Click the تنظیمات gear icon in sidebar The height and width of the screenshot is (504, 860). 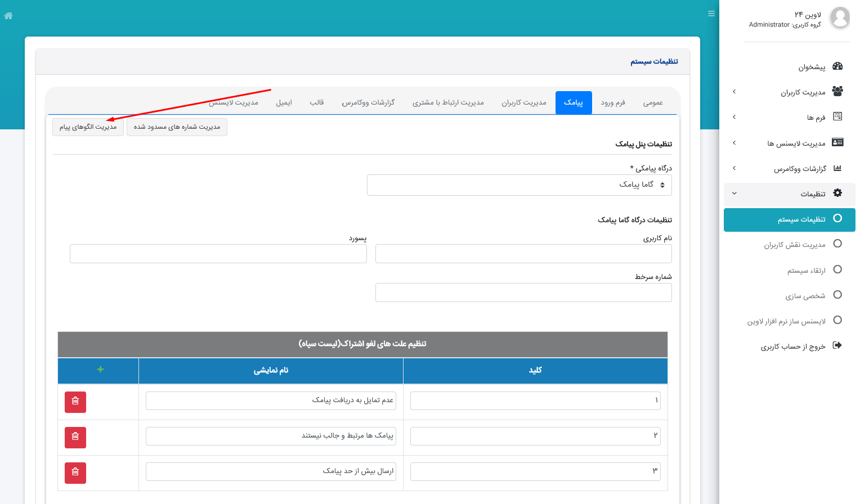[837, 193]
